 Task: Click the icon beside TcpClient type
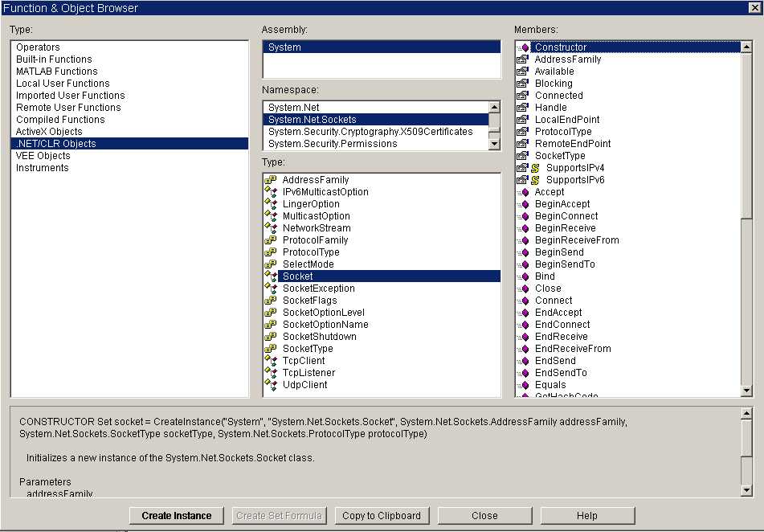271,361
